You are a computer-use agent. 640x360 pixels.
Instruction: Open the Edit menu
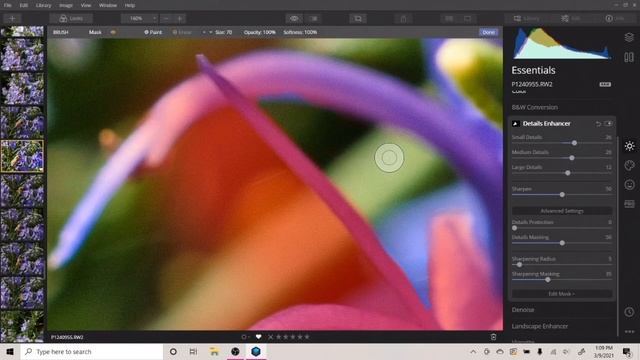[x=24, y=5]
